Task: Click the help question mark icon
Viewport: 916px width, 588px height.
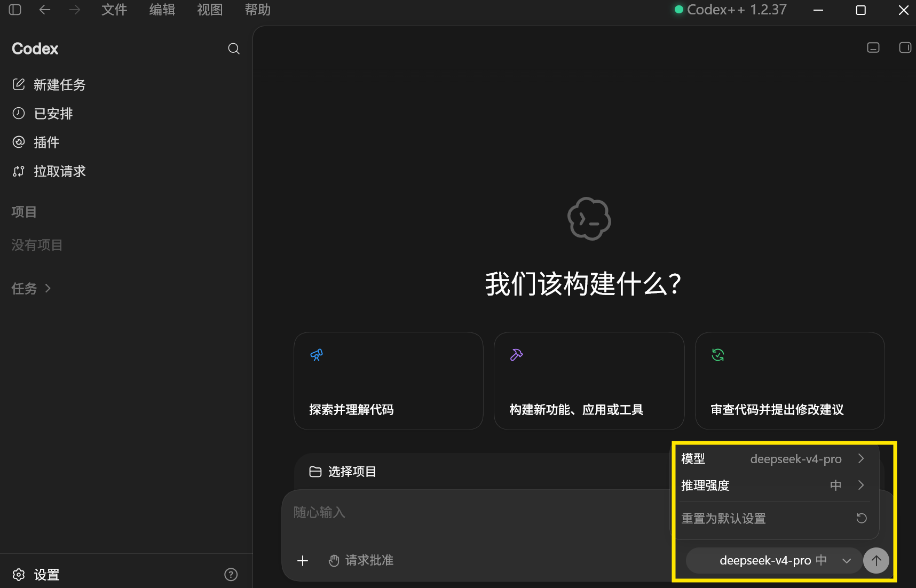Action: [231, 575]
